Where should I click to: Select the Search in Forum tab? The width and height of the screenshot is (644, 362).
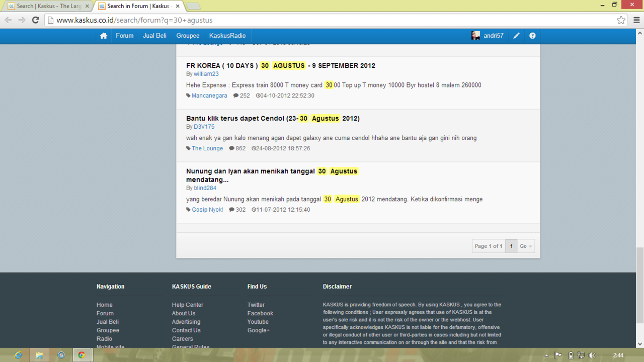click(138, 6)
